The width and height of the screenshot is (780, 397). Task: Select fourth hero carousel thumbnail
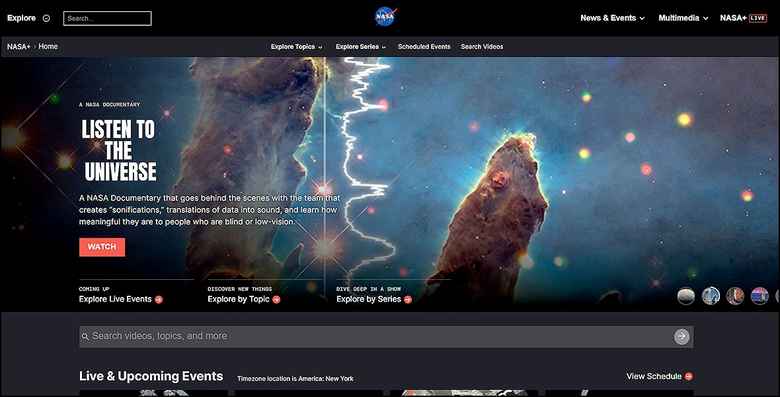pyautogui.click(x=760, y=296)
